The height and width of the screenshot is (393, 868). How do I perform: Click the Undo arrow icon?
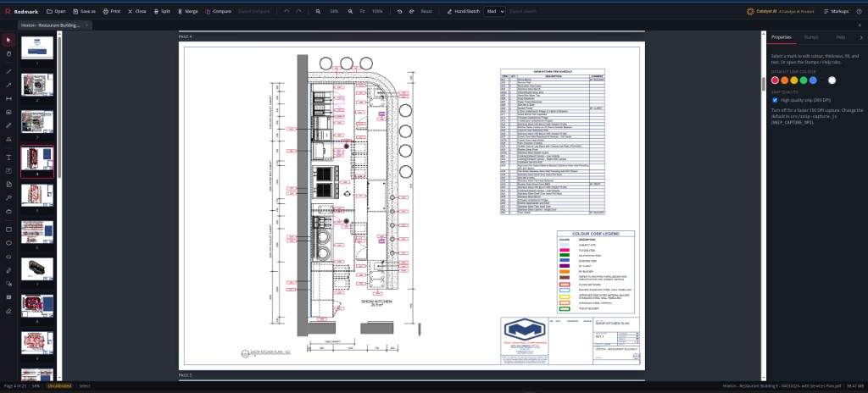click(x=287, y=11)
